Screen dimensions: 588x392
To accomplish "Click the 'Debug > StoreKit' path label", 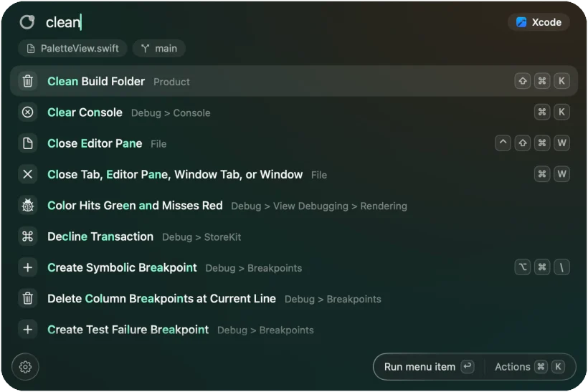I will tap(201, 237).
